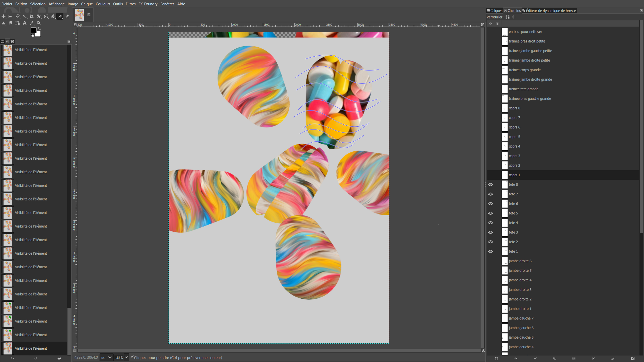Hide the tete 5 layer
This screenshot has width=644, height=362.
[x=491, y=213]
